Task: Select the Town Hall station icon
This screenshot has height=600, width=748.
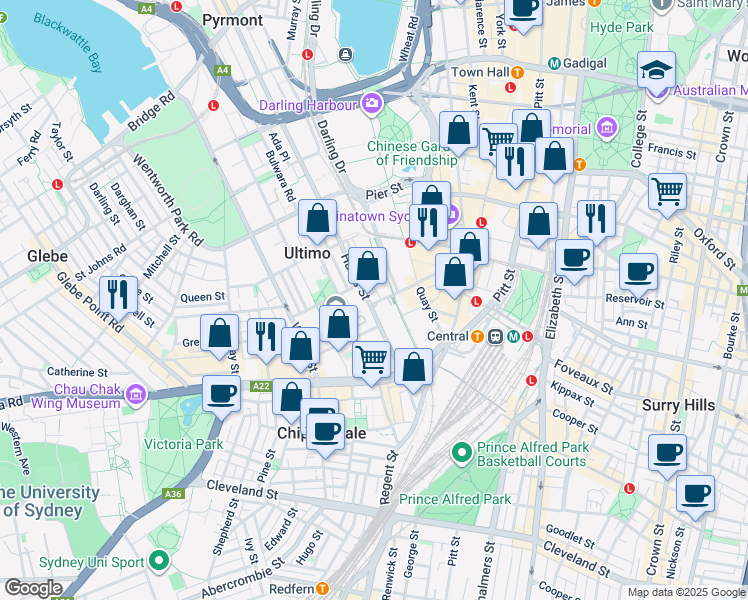Action: point(517,73)
